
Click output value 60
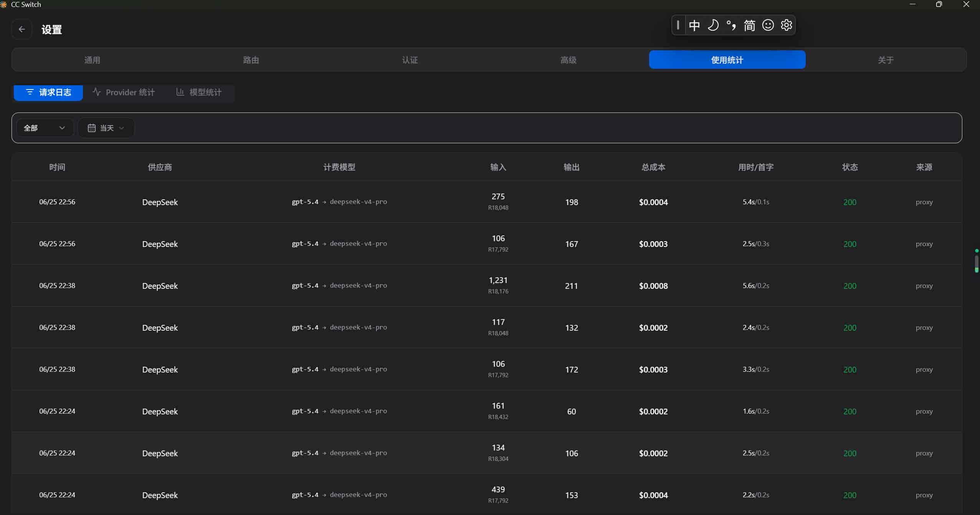point(572,412)
